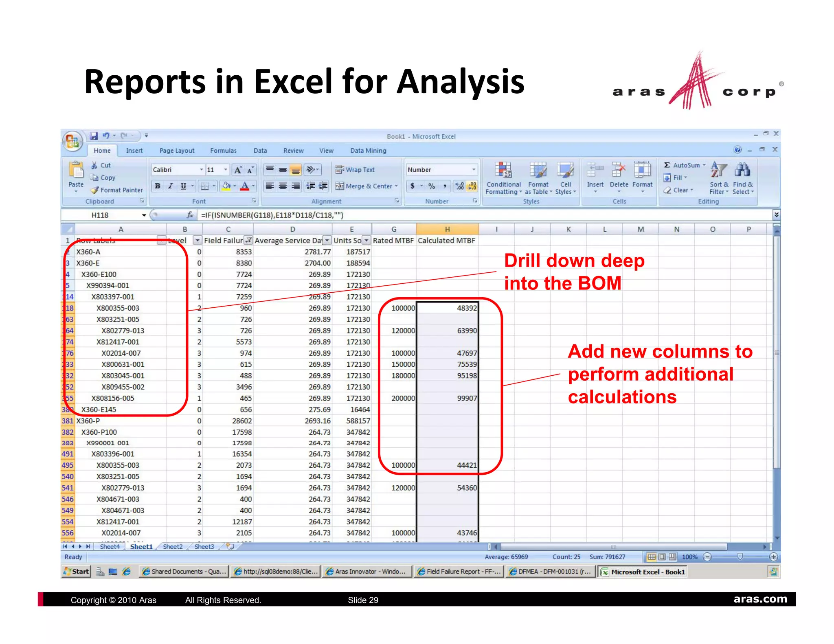
Task: Switch to Formulas tab
Action: [223, 151]
